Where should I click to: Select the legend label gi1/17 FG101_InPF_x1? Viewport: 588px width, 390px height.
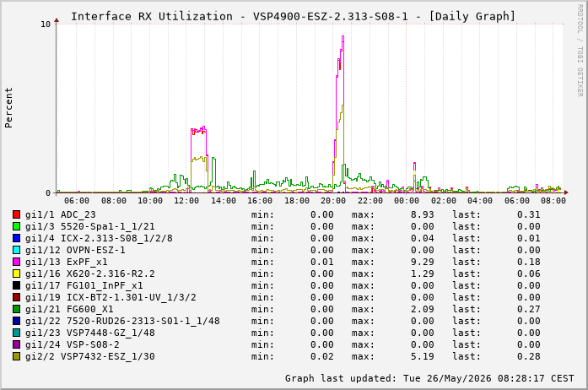pos(84,285)
